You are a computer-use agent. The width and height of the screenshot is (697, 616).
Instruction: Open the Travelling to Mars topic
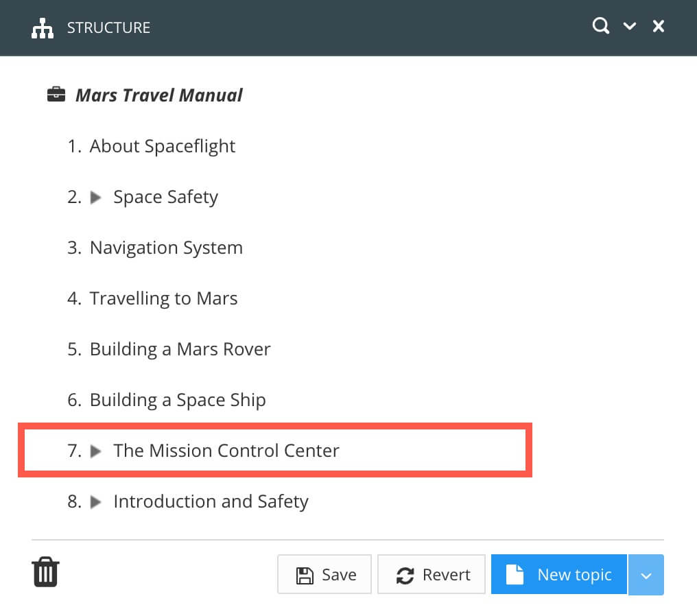(163, 298)
